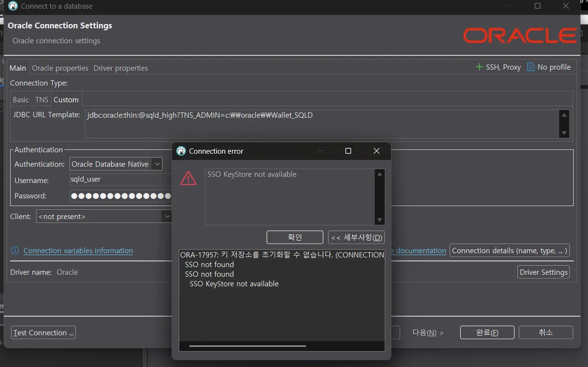
Task: Open the Driver Settings button
Action: [x=544, y=272]
